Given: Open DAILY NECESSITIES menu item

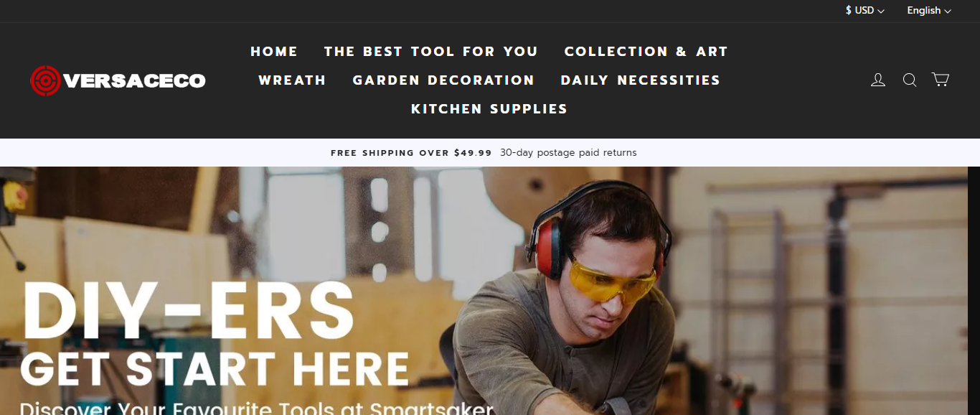Looking at the screenshot, I should 641,80.
